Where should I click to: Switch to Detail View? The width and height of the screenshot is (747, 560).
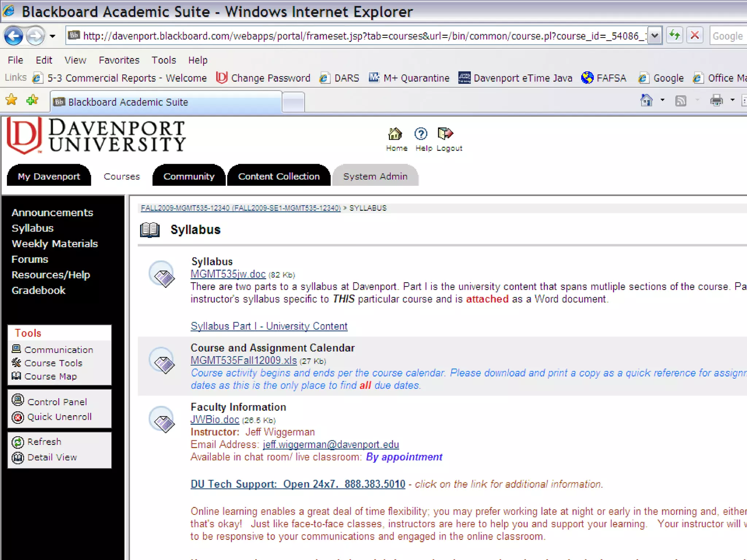pos(52,457)
